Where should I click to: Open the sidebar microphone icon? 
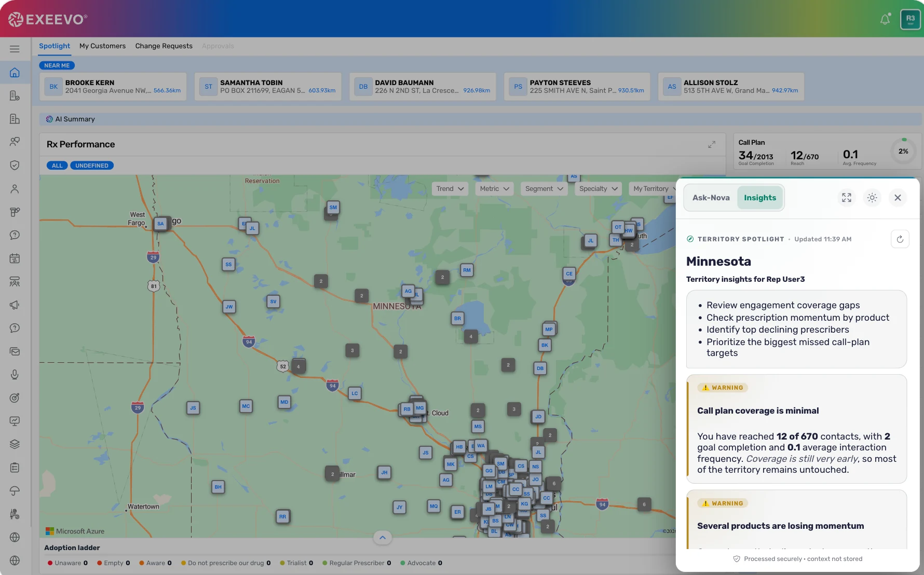(x=15, y=375)
